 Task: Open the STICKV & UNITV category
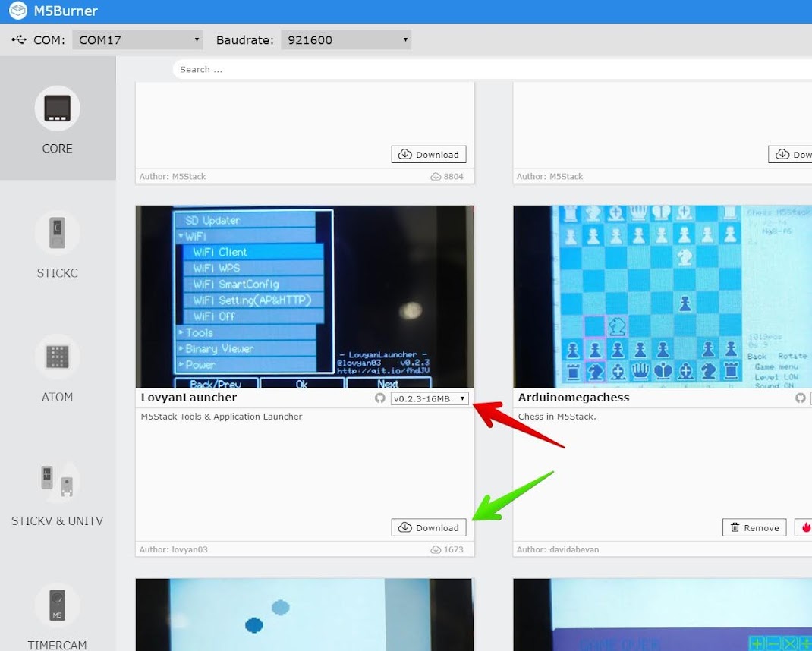[58, 493]
